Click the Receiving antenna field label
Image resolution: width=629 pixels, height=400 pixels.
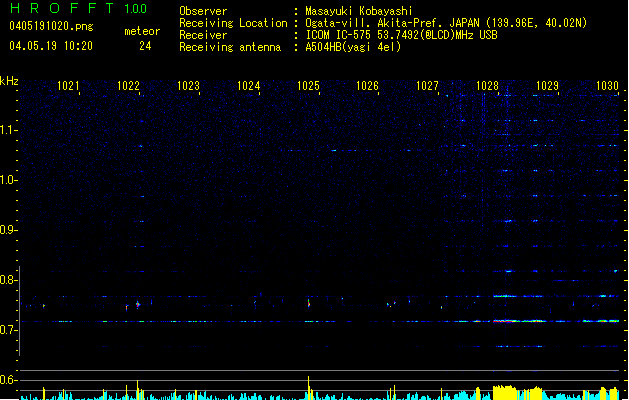230,47
